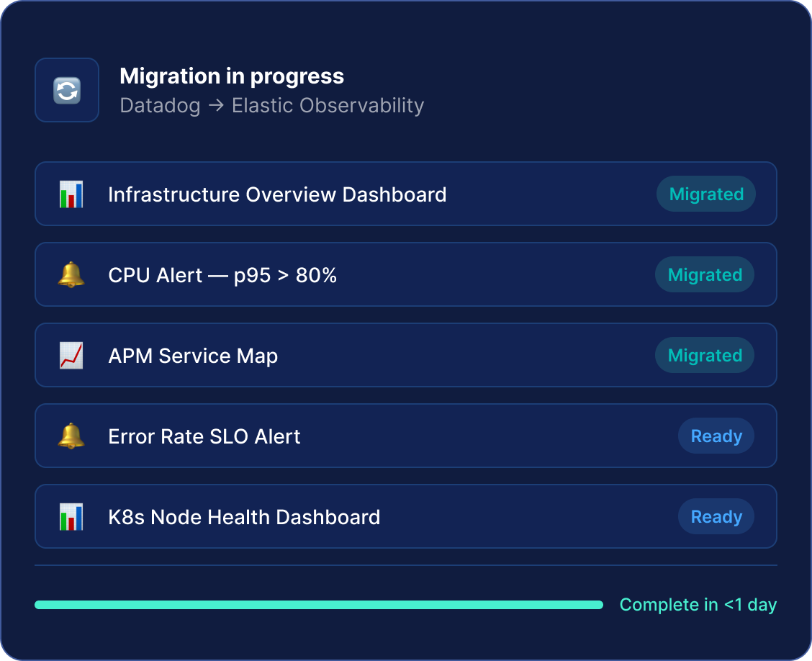Click the migration sync arrows icon

(x=67, y=90)
